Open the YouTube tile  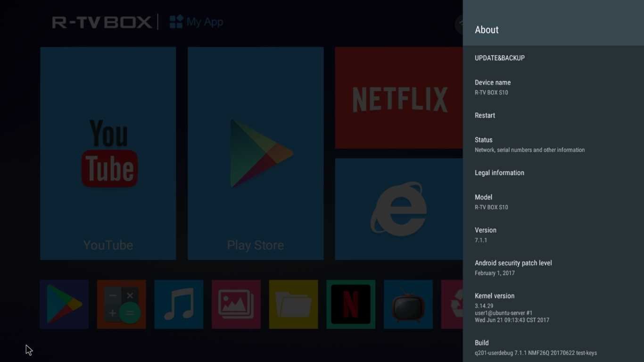[108, 153]
